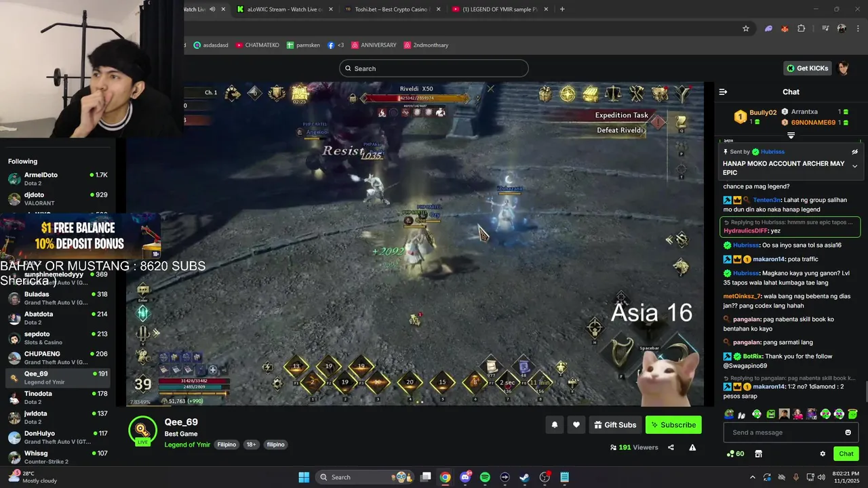This screenshot has width=868, height=488.
Task: Open ArmelDoto channel in Following list
Action: 58,179
